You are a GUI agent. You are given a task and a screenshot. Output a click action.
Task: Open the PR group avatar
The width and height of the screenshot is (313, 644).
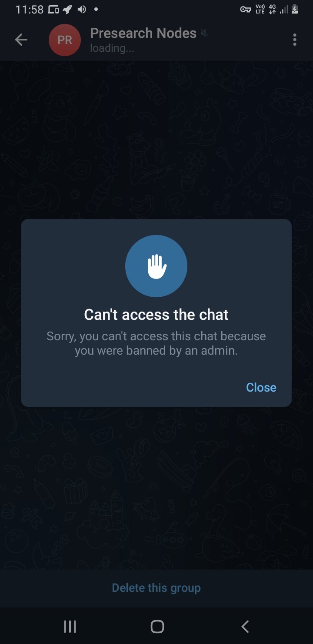65,40
